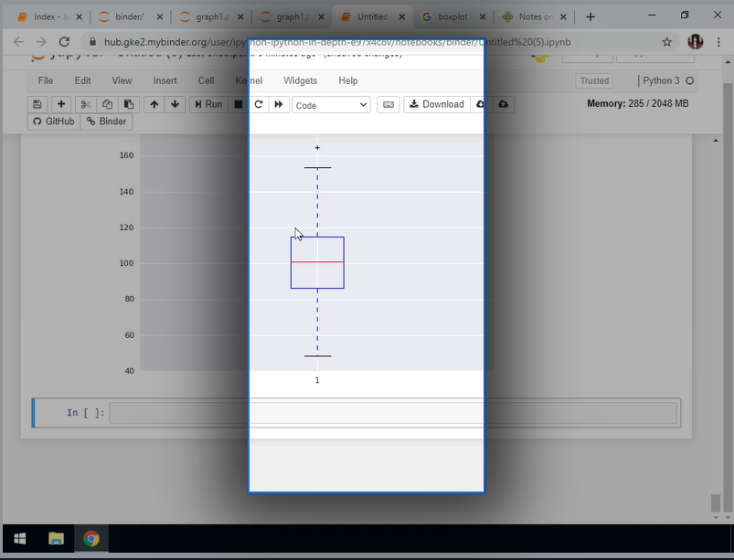This screenshot has width=734, height=560.
Task: Copy selected cells icon
Action: tap(107, 104)
